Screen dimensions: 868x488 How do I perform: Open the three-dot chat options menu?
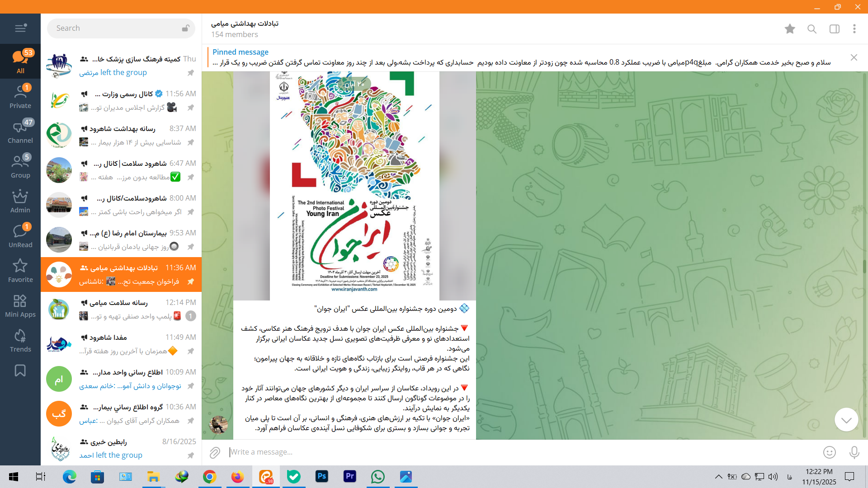854,29
